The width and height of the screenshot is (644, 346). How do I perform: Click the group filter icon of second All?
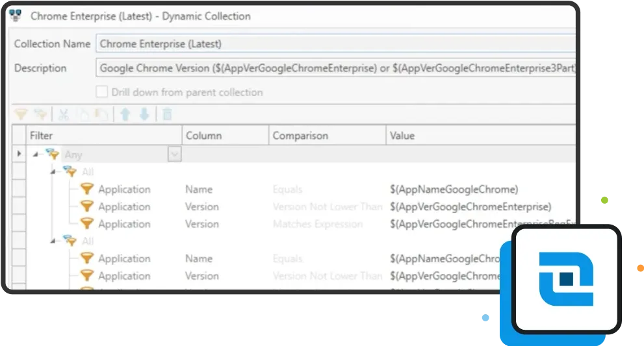(70, 241)
